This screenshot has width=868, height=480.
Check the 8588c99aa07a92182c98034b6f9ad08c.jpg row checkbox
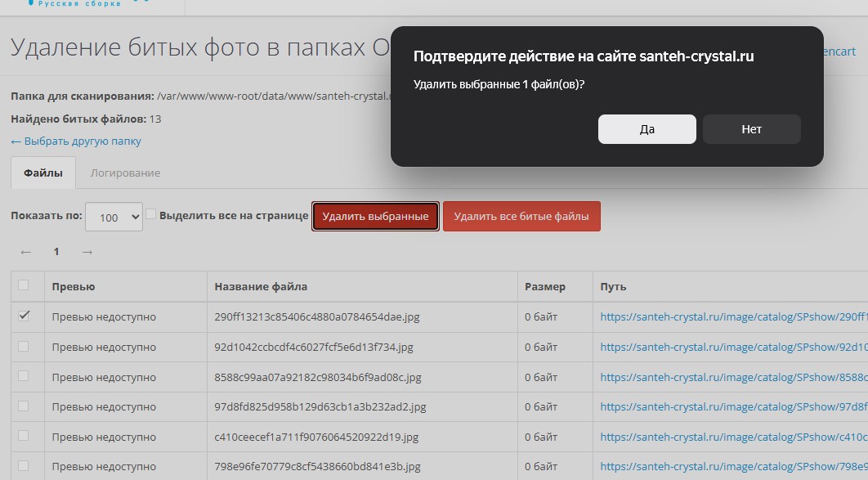coord(24,376)
